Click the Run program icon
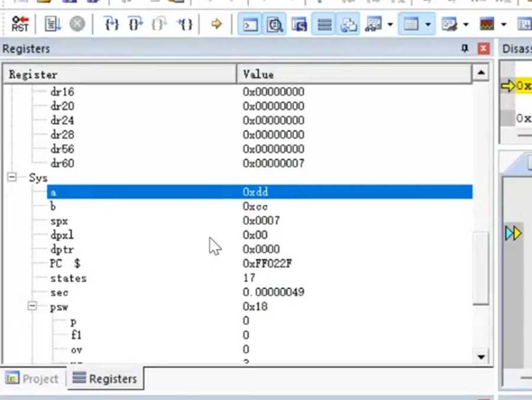This screenshot has width=532, height=400. click(x=53, y=24)
